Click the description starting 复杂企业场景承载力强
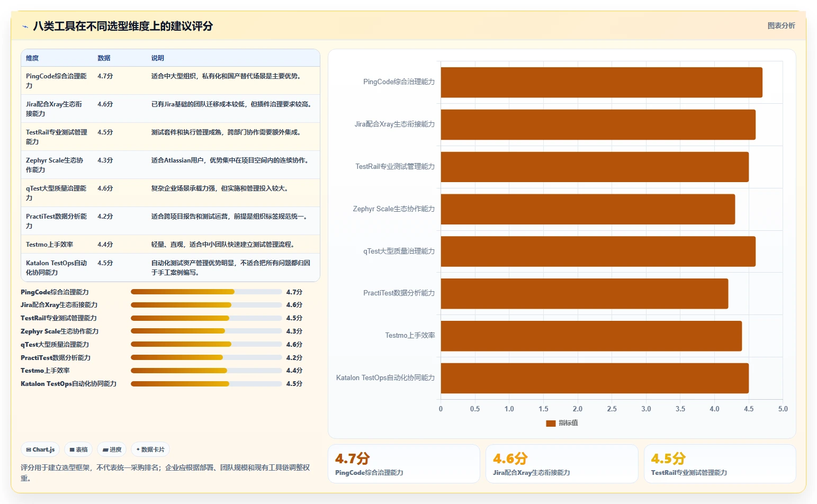 [x=221, y=188]
